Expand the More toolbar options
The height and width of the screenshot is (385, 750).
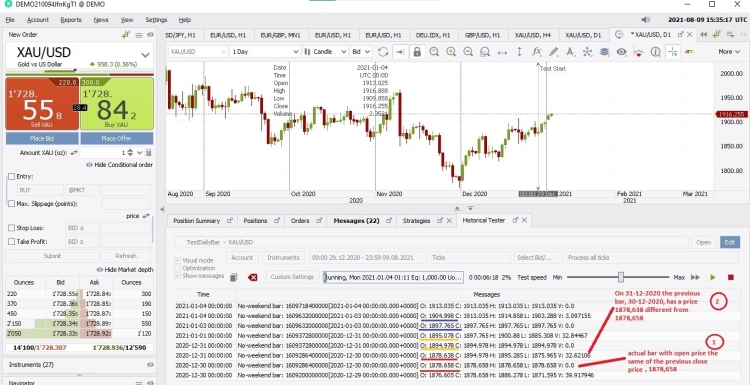click(x=728, y=52)
